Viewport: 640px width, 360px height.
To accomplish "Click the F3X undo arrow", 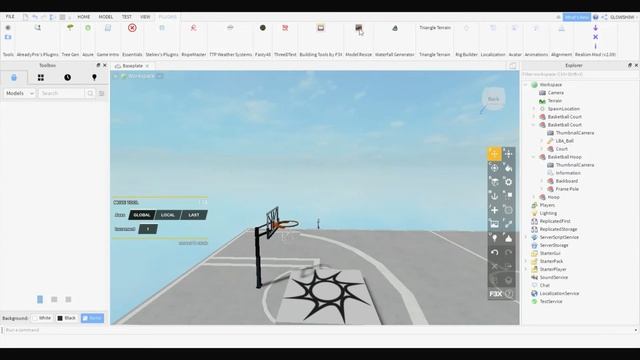I will pyautogui.click(x=494, y=252).
